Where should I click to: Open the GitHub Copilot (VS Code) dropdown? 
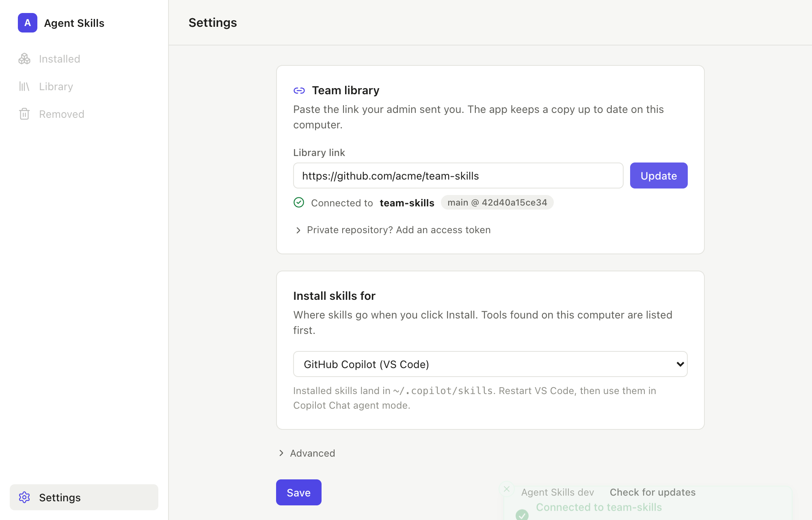tap(490, 364)
